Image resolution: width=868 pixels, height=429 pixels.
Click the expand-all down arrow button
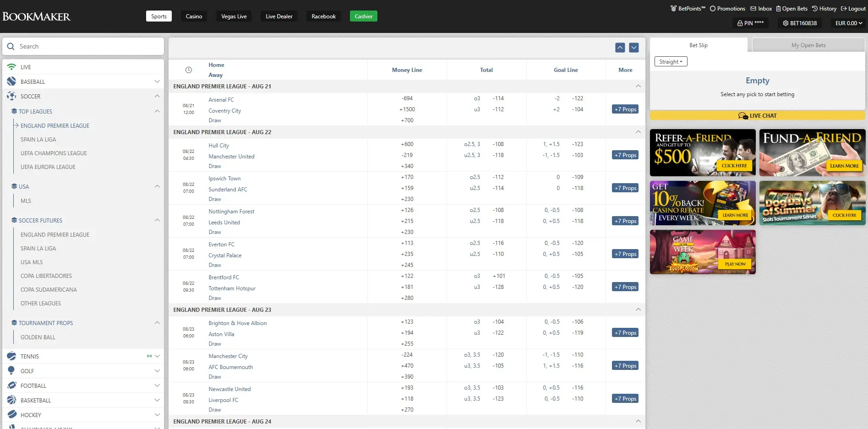coord(634,48)
